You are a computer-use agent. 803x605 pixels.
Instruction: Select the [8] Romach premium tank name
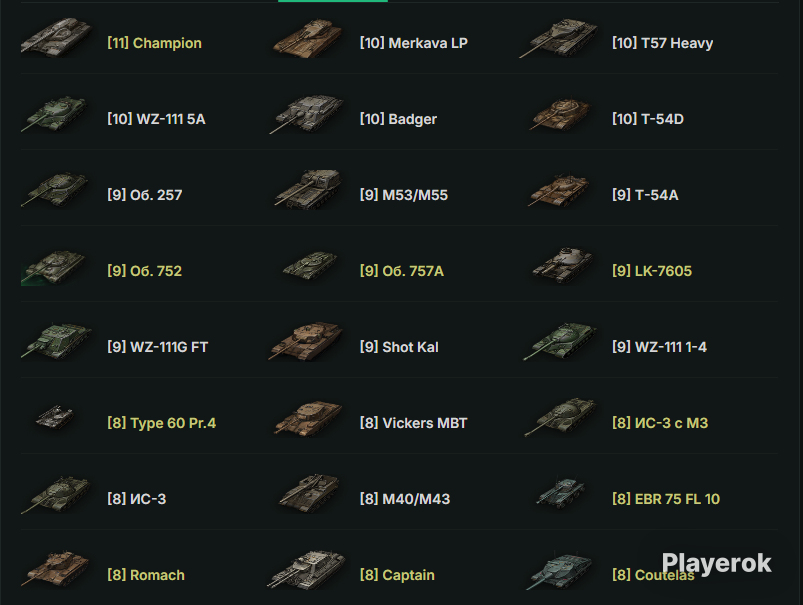145,575
